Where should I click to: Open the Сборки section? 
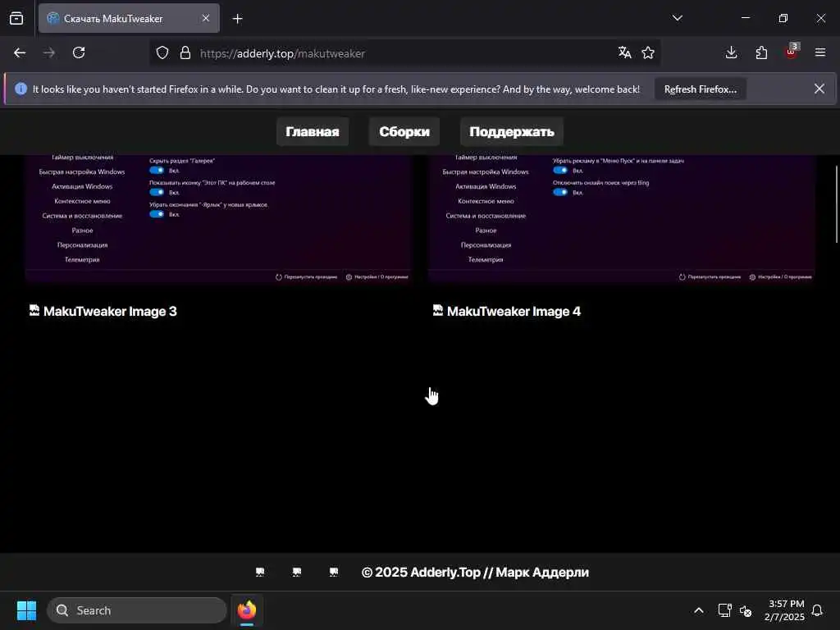pos(404,132)
